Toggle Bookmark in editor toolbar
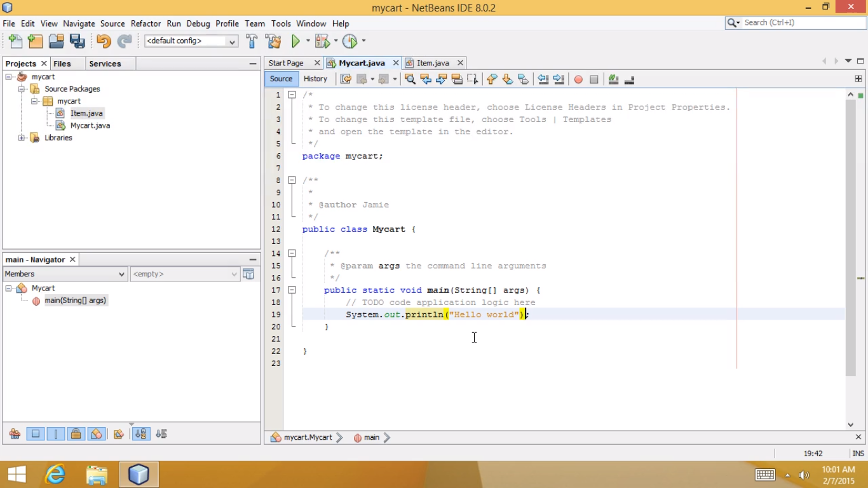The image size is (868, 488). [523, 79]
